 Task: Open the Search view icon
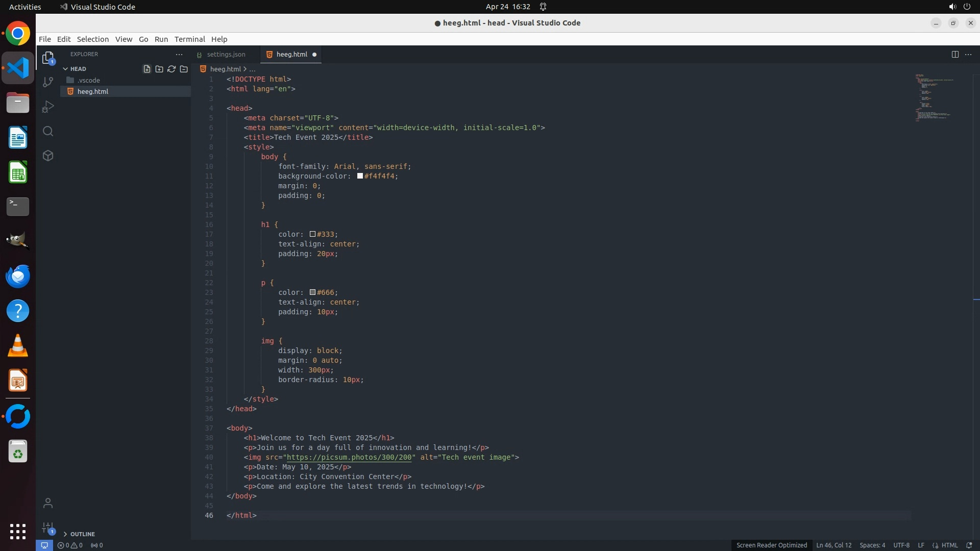click(x=48, y=131)
